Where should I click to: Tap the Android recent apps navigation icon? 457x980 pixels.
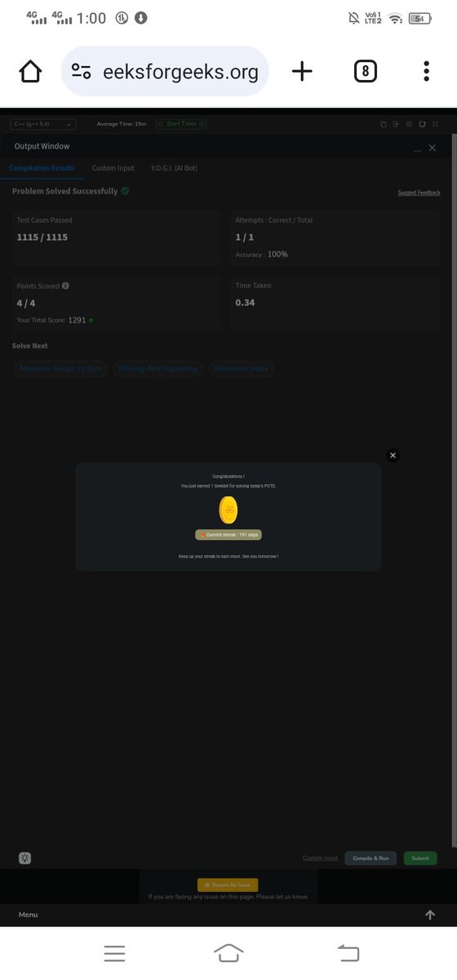[x=114, y=953]
